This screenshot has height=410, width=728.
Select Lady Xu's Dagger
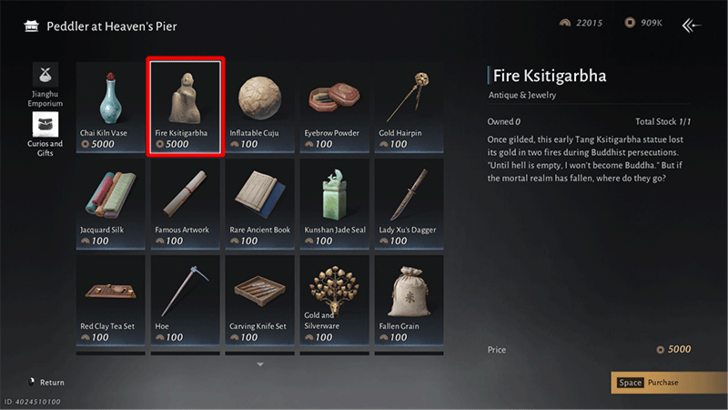click(x=409, y=204)
